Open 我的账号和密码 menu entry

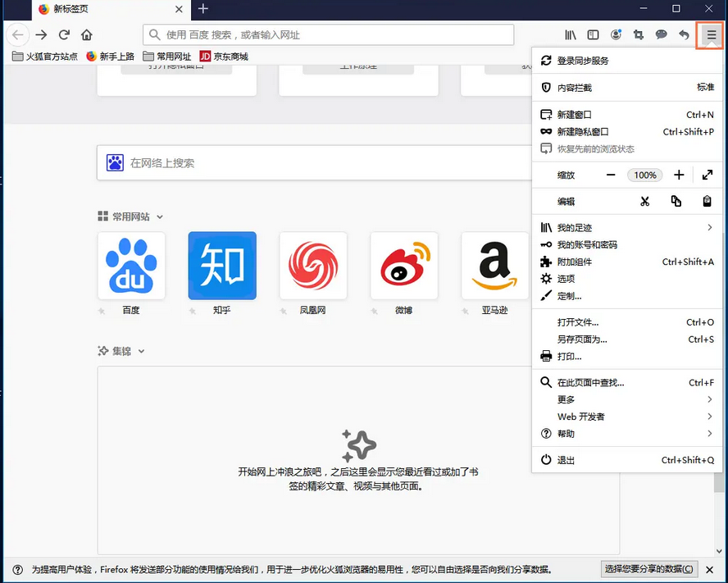tap(627, 245)
